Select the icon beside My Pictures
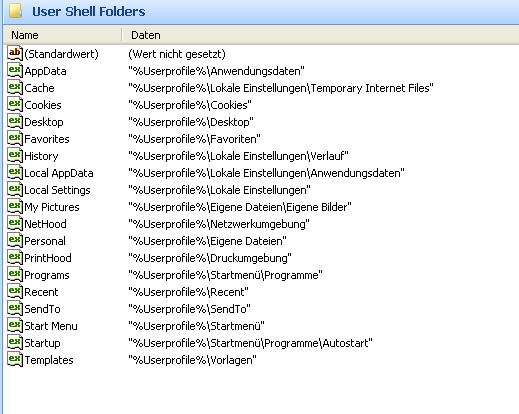The height and width of the screenshot is (414, 519). click(15, 206)
